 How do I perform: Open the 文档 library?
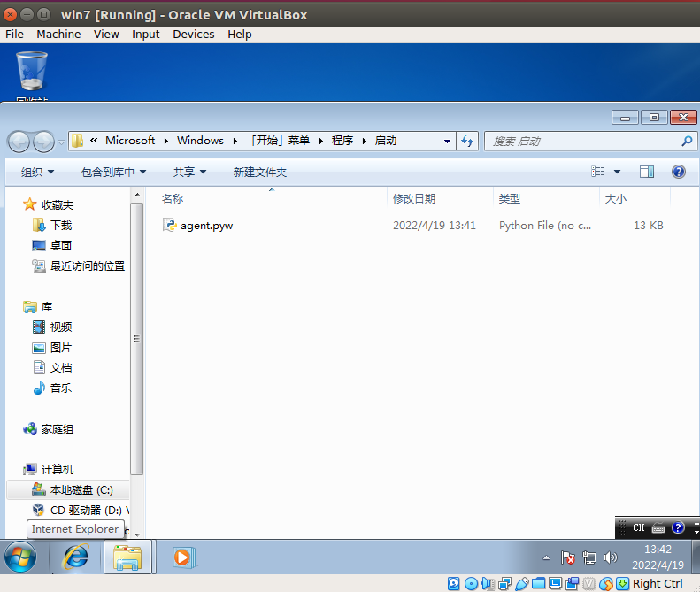click(x=61, y=368)
